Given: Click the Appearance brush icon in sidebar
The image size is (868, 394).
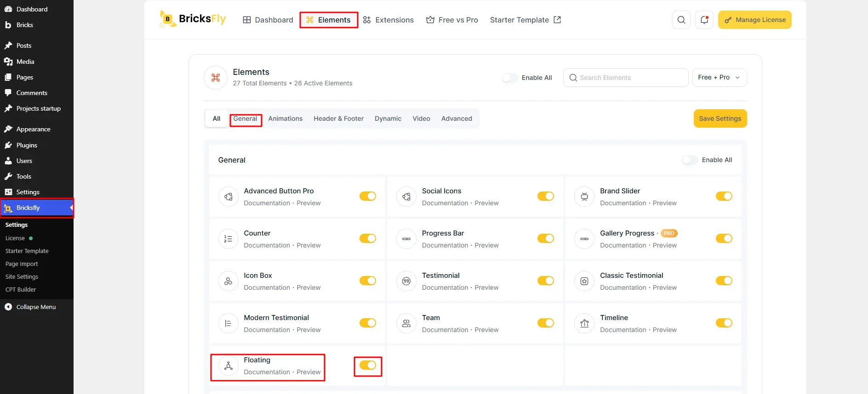Looking at the screenshot, I should pos(8,129).
